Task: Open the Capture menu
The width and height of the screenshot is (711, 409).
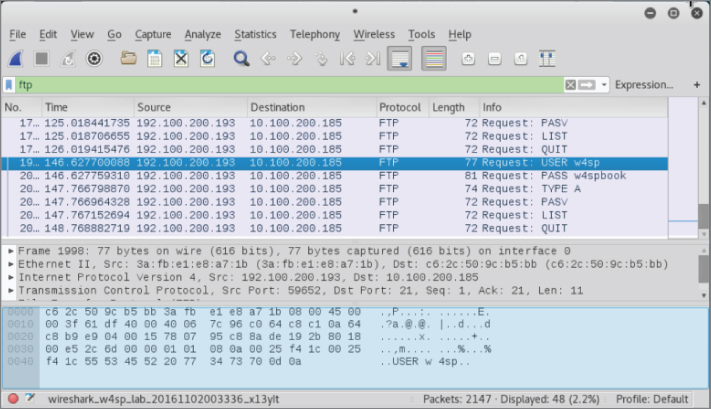Action: pyautogui.click(x=153, y=34)
